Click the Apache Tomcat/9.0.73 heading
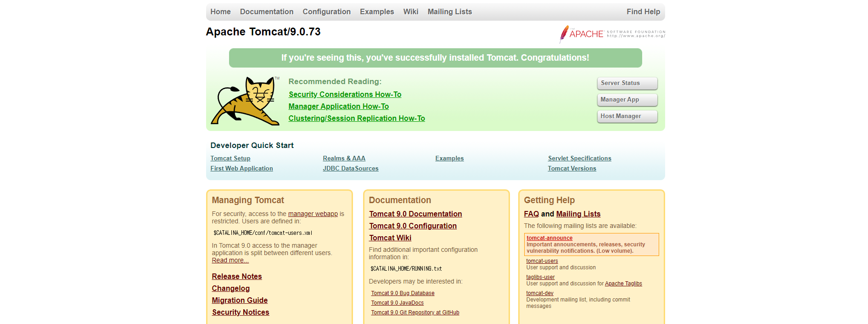Screen dimensions: 868x324 tap(263, 32)
